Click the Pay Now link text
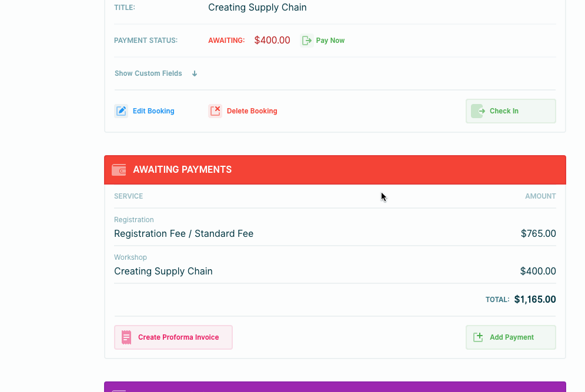Screen dimensions: 585x392 tap(330, 41)
